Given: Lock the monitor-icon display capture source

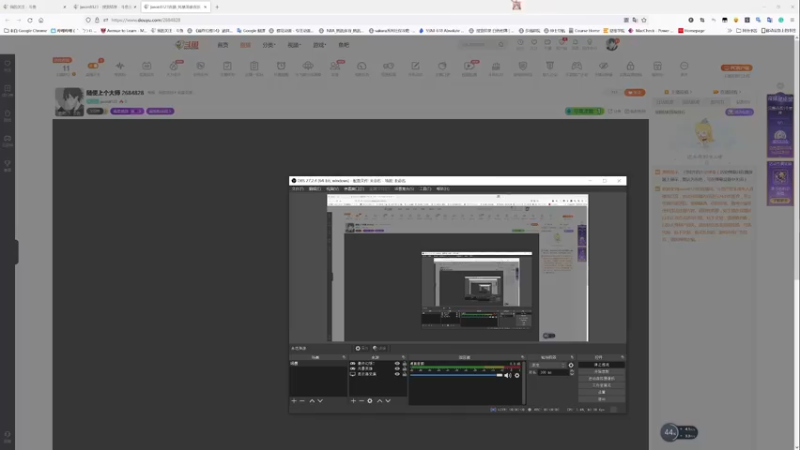Looking at the screenshot, I should tap(405, 374).
